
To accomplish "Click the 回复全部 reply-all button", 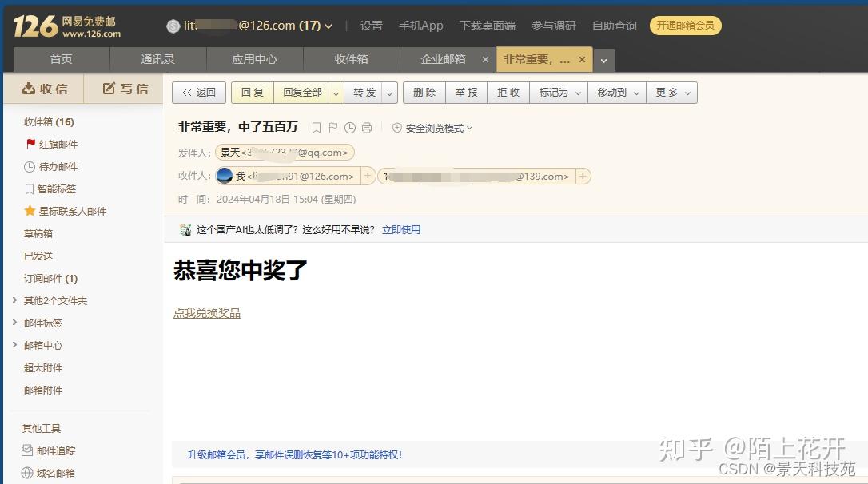I will 301,92.
